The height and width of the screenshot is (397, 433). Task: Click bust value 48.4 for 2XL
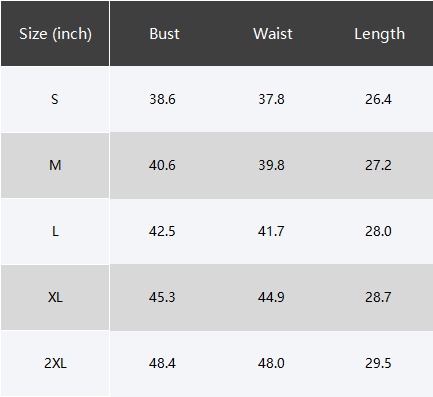(162, 363)
